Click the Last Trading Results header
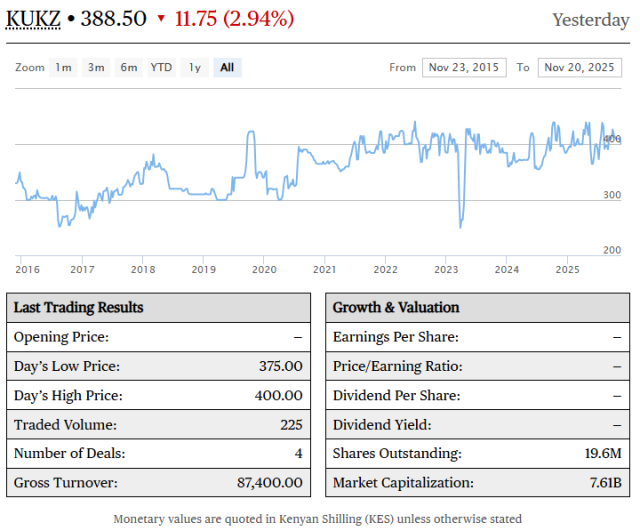This screenshot has width=640, height=531. tap(78, 307)
